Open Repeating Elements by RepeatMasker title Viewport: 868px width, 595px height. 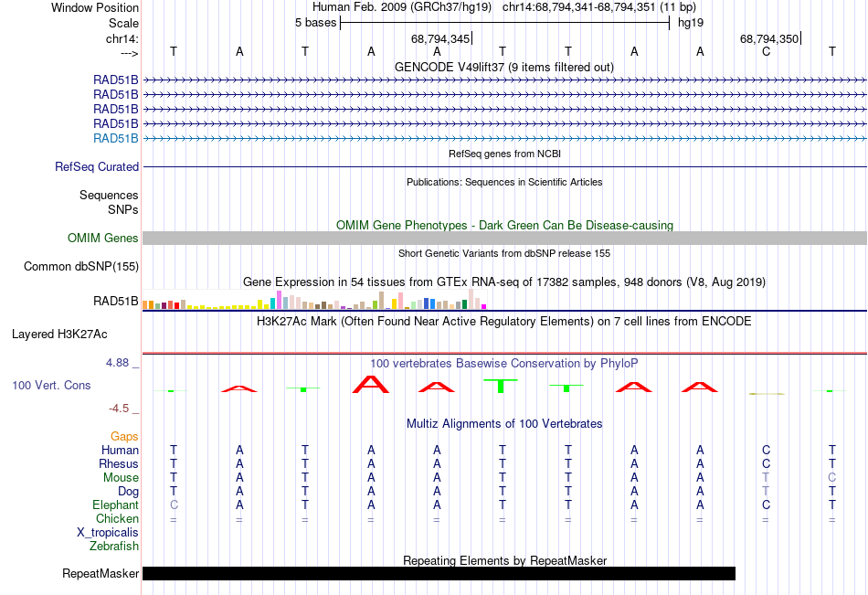(504, 560)
